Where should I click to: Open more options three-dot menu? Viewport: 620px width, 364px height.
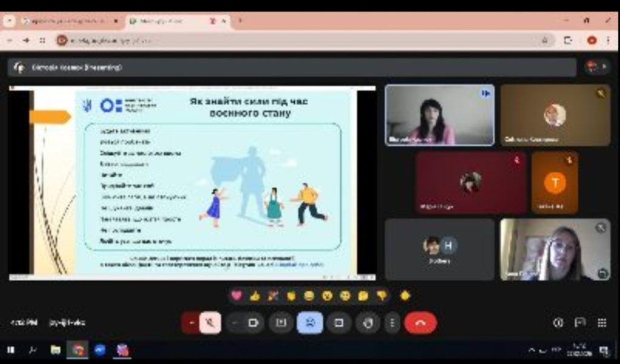392,323
